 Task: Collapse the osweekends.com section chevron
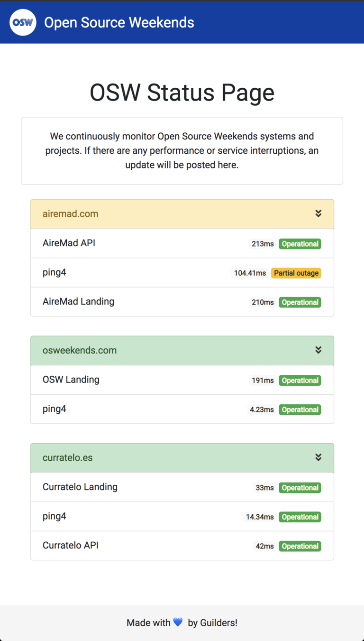(x=318, y=350)
